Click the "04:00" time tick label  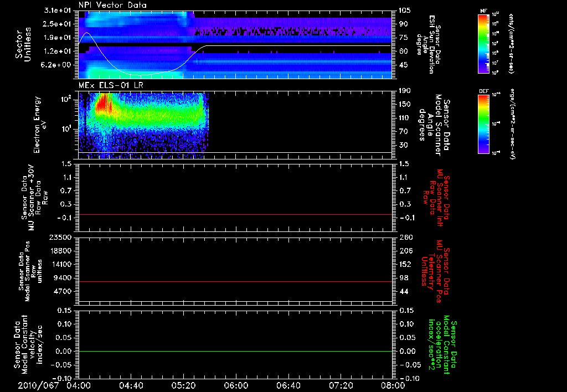pyautogui.click(x=78, y=385)
